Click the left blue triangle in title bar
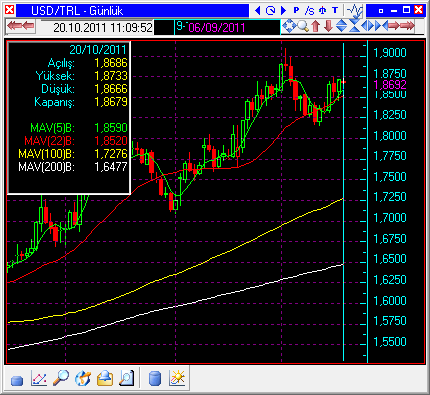The width and height of the screenshot is (430, 395). click(257, 10)
